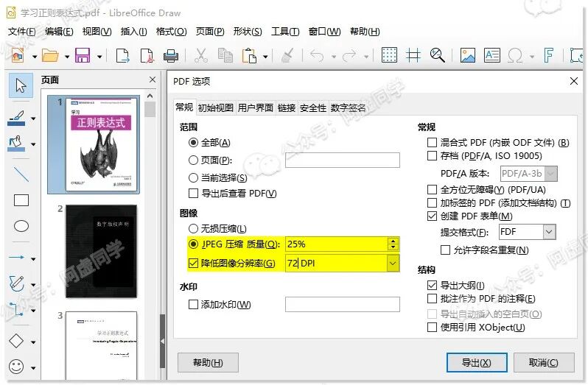588x385 pixels.
Task: Click the 导出(X) button
Action: [477, 362]
